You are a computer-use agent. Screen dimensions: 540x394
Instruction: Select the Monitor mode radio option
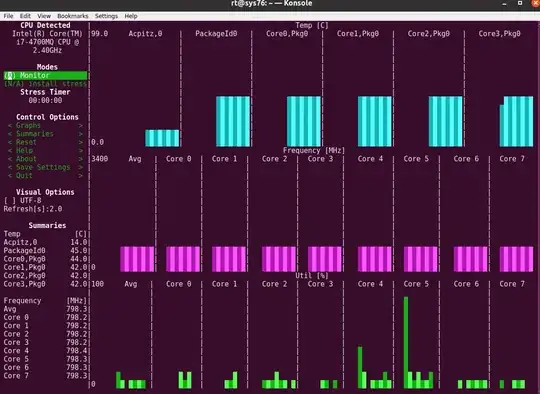45,75
